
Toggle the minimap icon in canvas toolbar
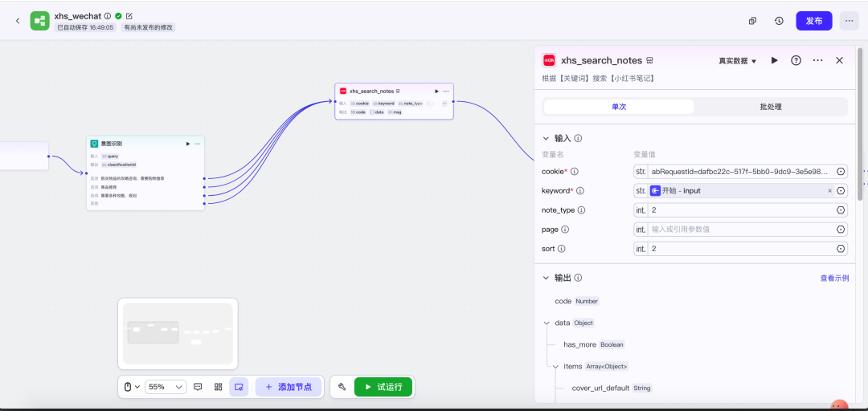coord(239,387)
